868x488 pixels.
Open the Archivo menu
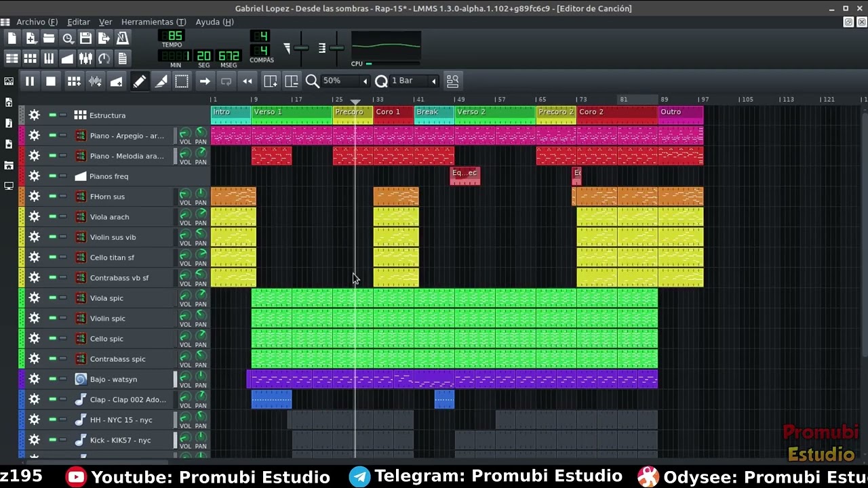[37, 22]
